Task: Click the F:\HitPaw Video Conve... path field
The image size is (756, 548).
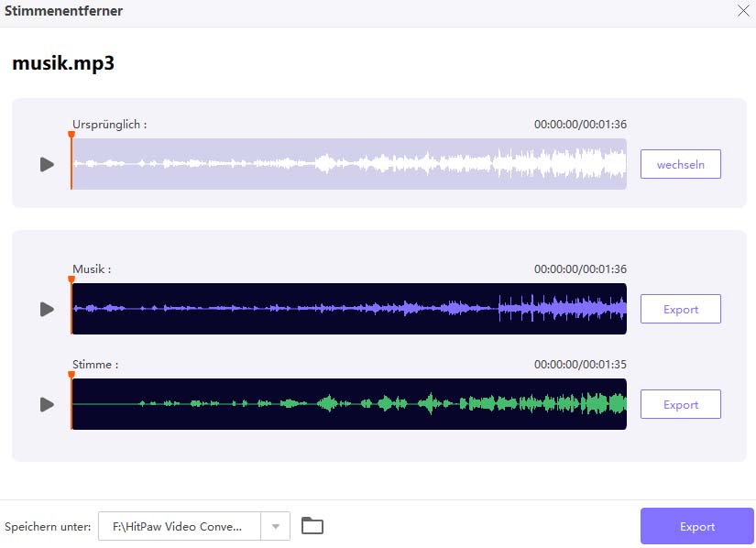Action: [x=180, y=526]
